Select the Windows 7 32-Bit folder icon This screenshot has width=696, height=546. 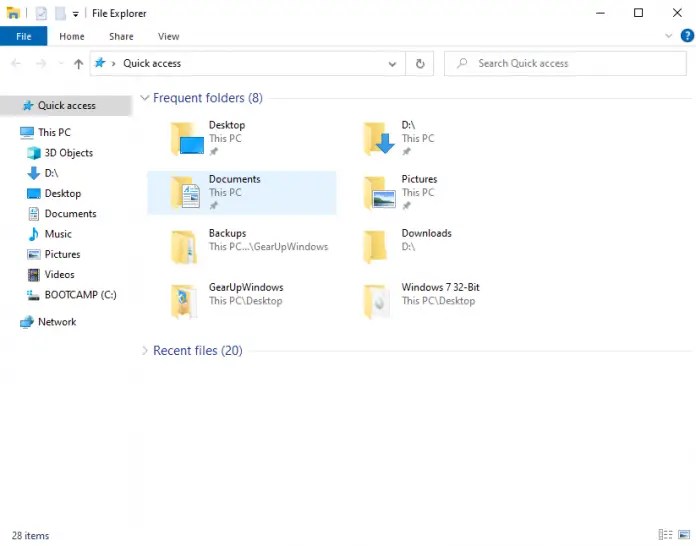(x=377, y=301)
